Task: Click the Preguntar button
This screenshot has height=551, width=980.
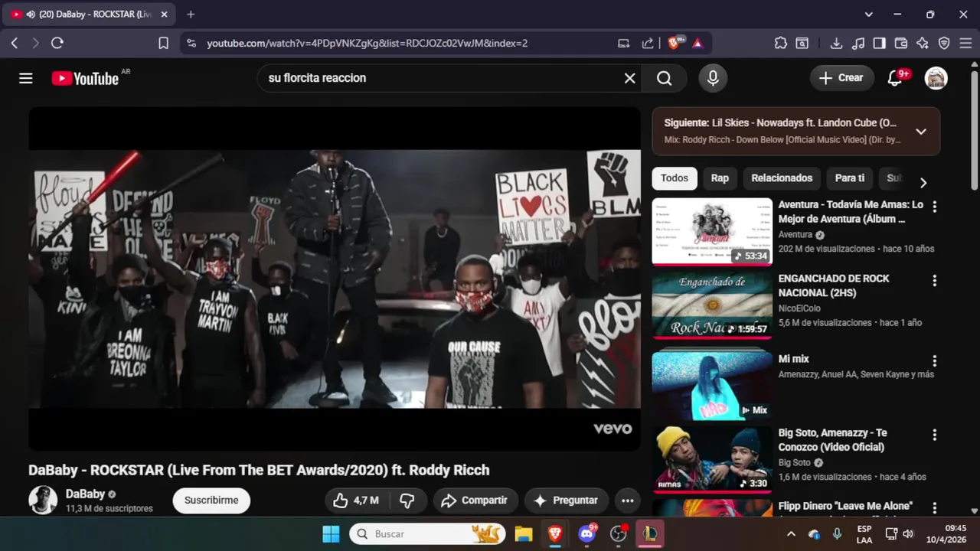Action: pos(567,500)
